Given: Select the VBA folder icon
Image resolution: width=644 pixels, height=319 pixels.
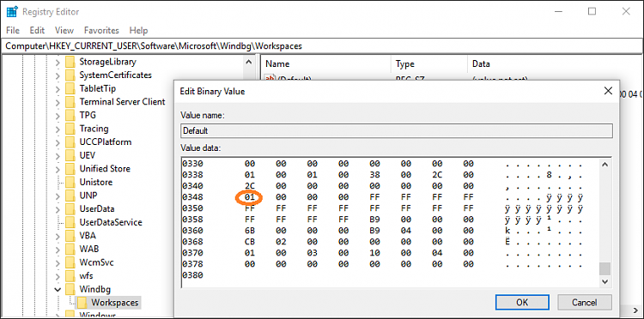Looking at the screenshot, I should (x=71, y=235).
